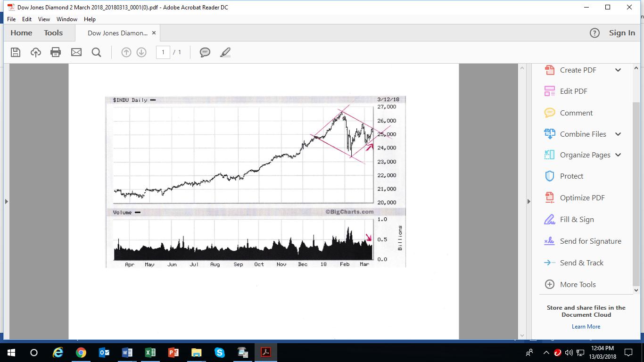
Task: Open PowerPoint from the taskbar
Action: coord(173,352)
